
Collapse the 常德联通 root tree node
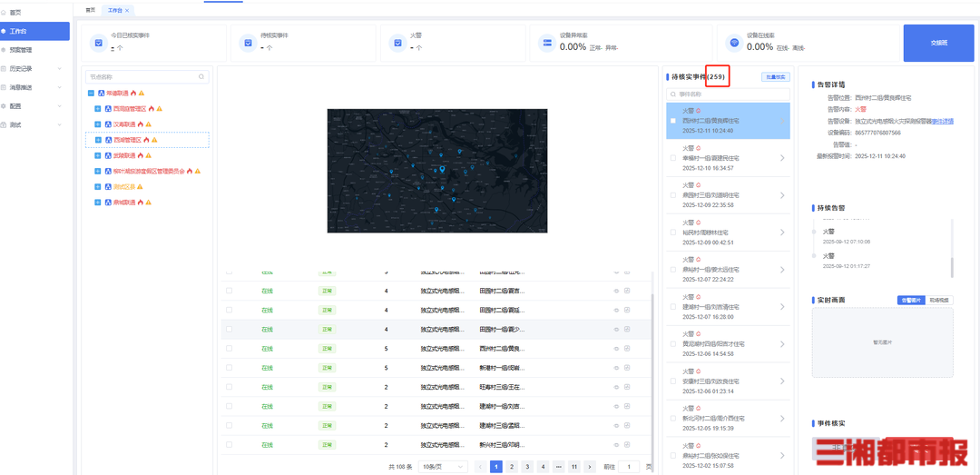(x=91, y=93)
